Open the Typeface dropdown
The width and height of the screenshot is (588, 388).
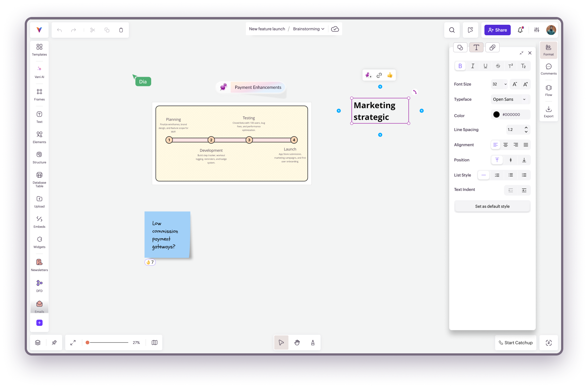510,99
